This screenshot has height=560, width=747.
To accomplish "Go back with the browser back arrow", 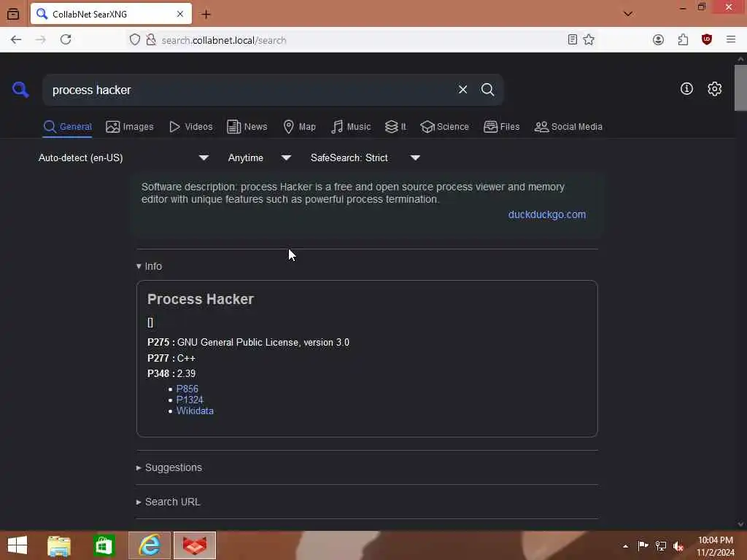I will click(x=16, y=40).
